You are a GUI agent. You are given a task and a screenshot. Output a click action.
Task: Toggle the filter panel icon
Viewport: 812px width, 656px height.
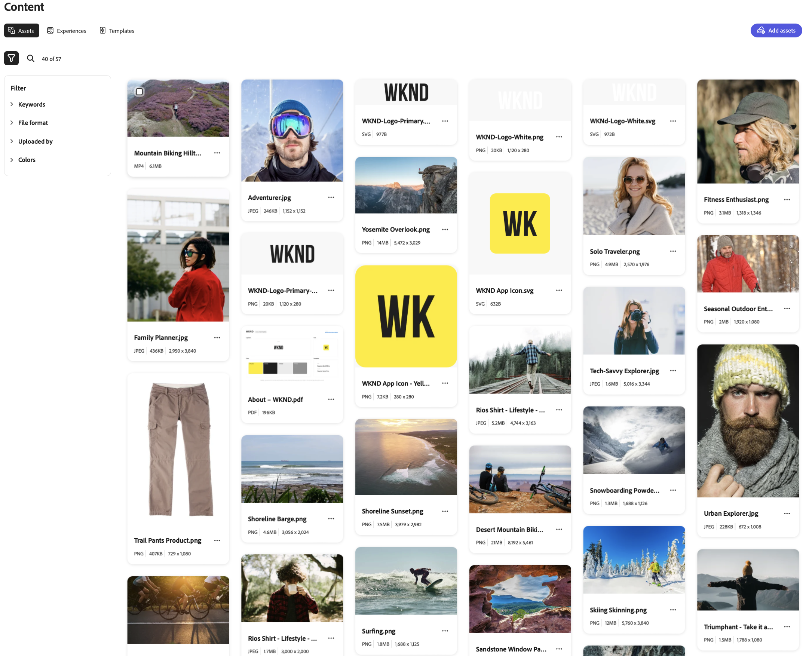(x=11, y=58)
